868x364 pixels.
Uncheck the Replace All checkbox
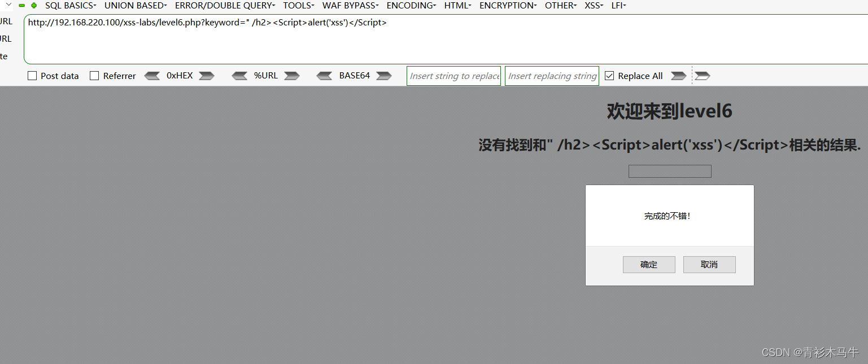[x=609, y=76]
